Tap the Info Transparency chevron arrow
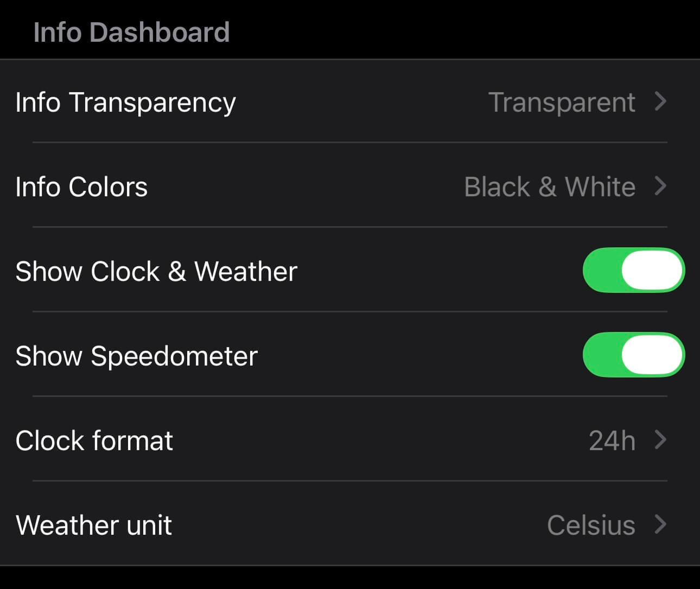Image resolution: width=700 pixels, height=589 pixels. click(660, 101)
